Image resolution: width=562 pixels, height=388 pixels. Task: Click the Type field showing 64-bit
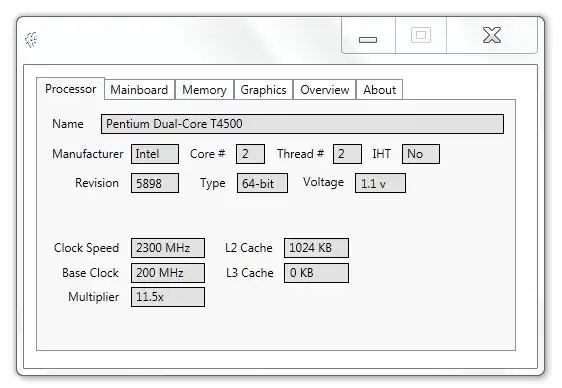[262, 183]
